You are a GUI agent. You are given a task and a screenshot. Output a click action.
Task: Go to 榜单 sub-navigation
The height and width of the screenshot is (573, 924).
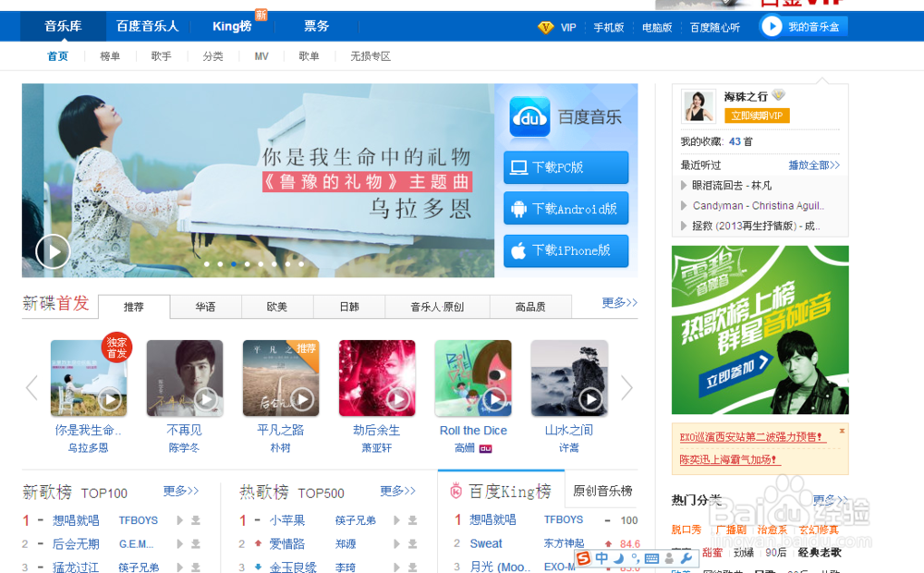[x=110, y=56]
